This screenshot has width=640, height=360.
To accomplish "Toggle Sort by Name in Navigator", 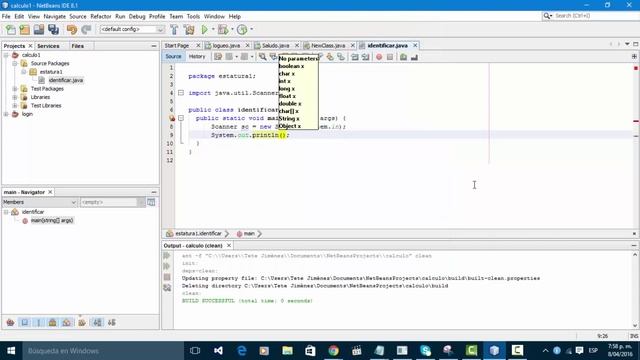I will pos(98,322).
